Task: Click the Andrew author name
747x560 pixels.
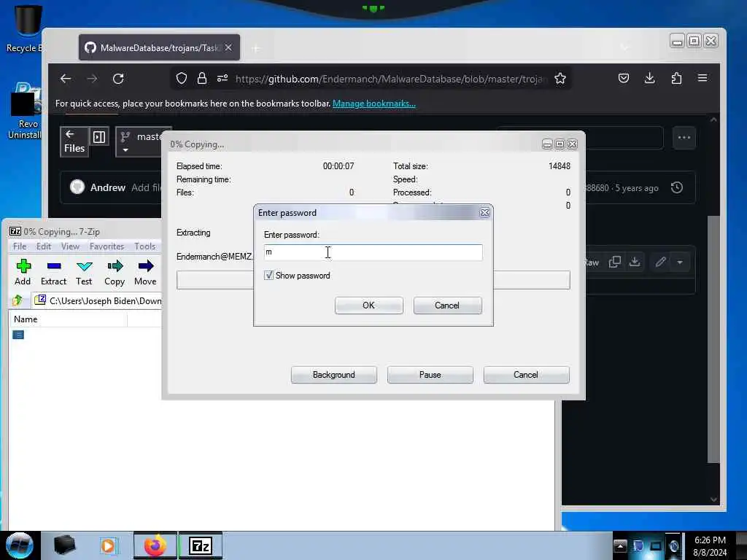Action: pyautogui.click(x=108, y=187)
